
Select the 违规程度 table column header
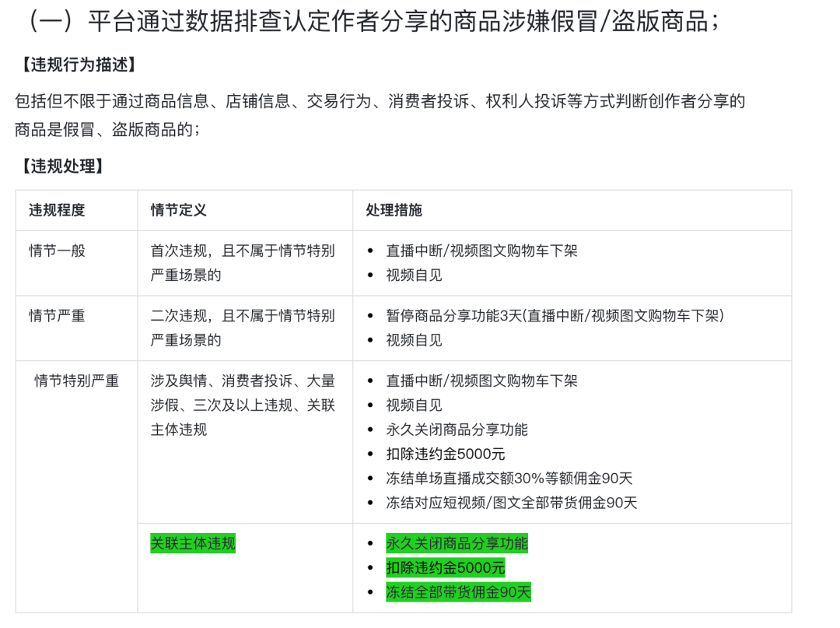pyautogui.click(x=57, y=210)
